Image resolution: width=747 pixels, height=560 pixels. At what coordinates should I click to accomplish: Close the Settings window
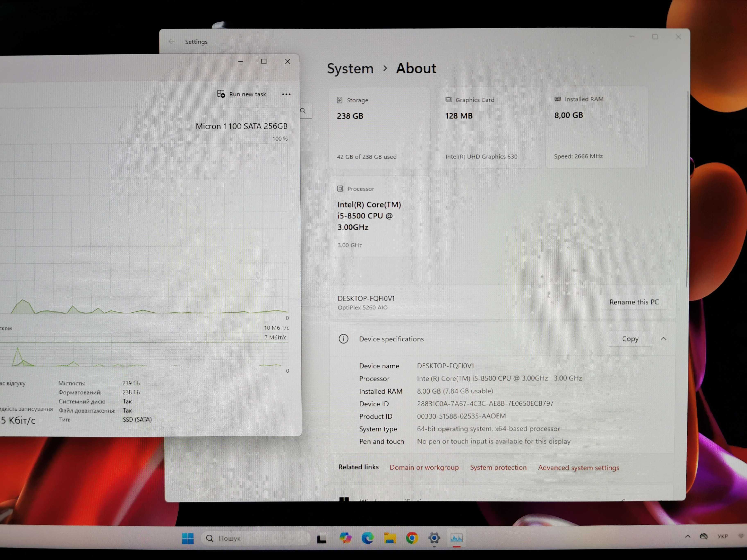click(x=678, y=36)
